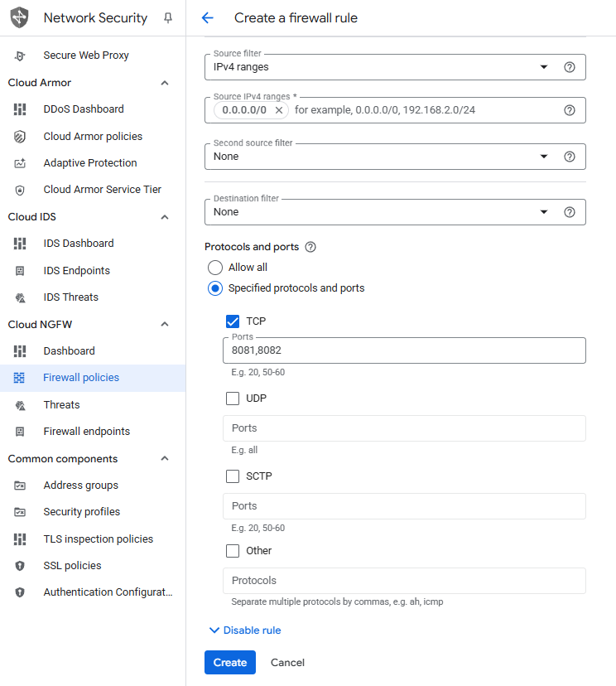
Task: Click the Protocols and ports help icon
Action: pyautogui.click(x=310, y=247)
